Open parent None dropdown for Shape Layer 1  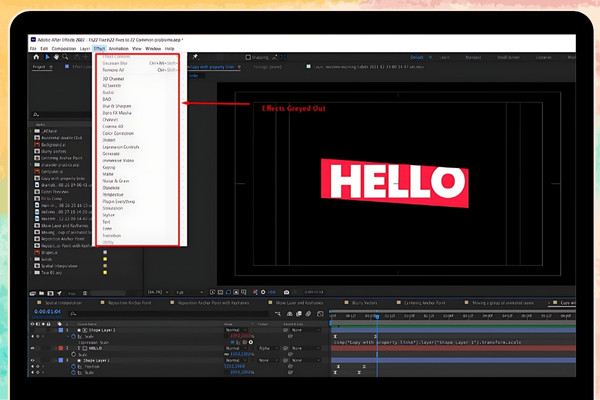click(x=305, y=360)
